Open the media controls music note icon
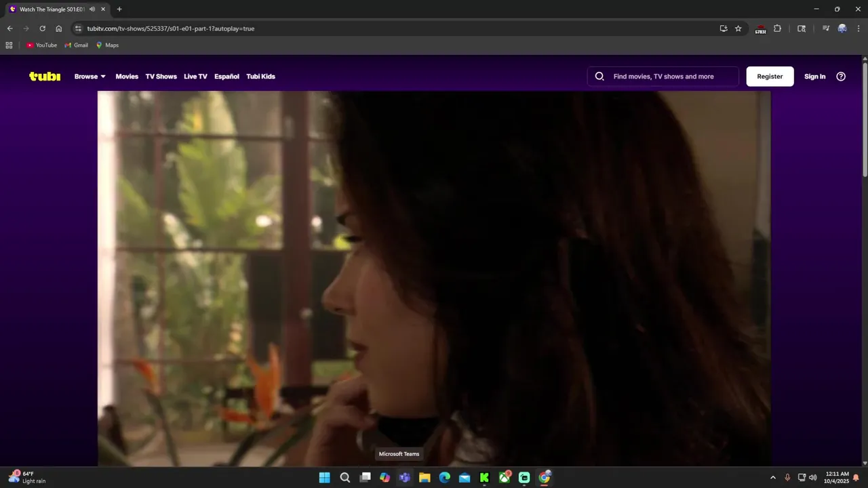868x488 pixels. point(825,28)
